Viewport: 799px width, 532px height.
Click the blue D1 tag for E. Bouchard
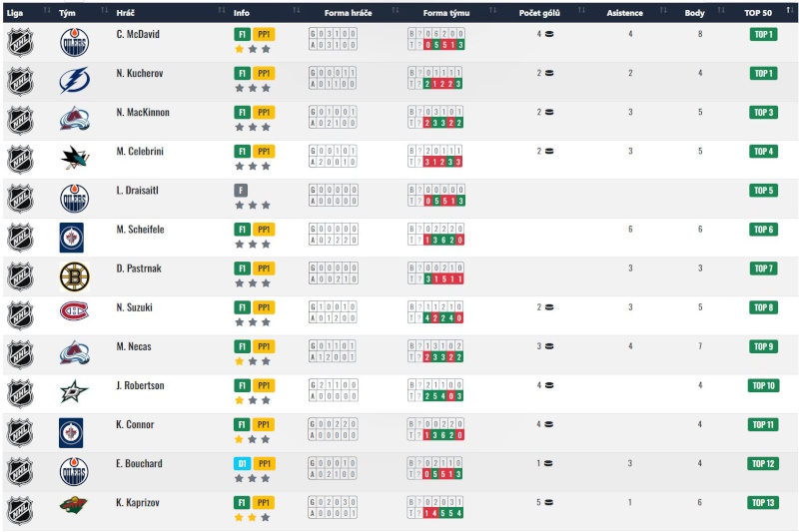pos(241,463)
